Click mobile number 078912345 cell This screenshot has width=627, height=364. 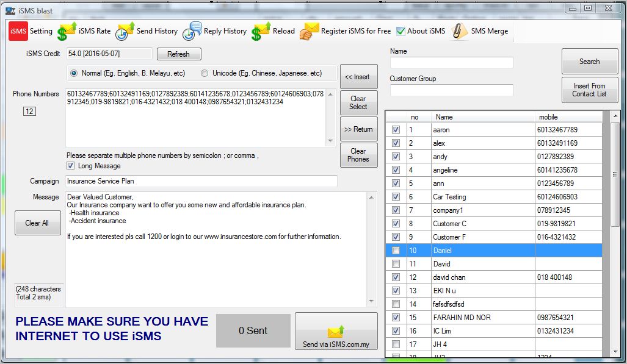[568, 210]
